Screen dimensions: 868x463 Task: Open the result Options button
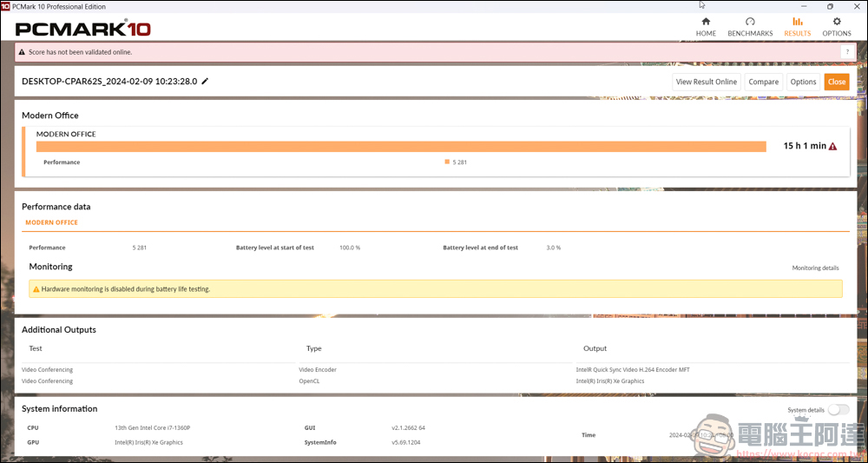[803, 82]
